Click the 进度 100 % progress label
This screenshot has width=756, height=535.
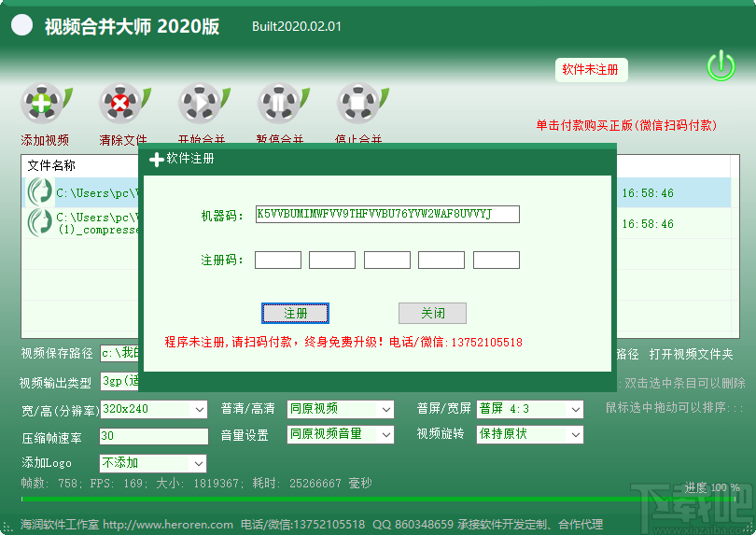[x=712, y=487]
